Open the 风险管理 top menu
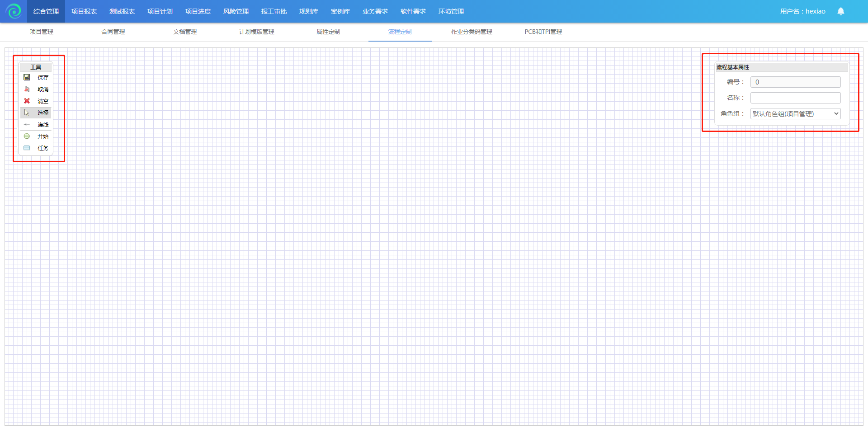The width and height of the screenshot is (868, 437). (x=236, y=11)
